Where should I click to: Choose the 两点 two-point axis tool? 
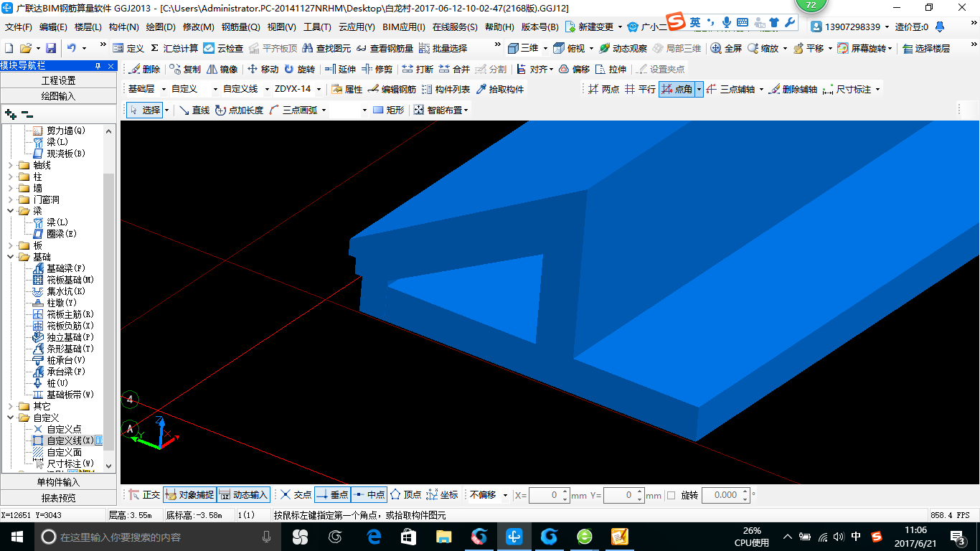pos(603,90)
